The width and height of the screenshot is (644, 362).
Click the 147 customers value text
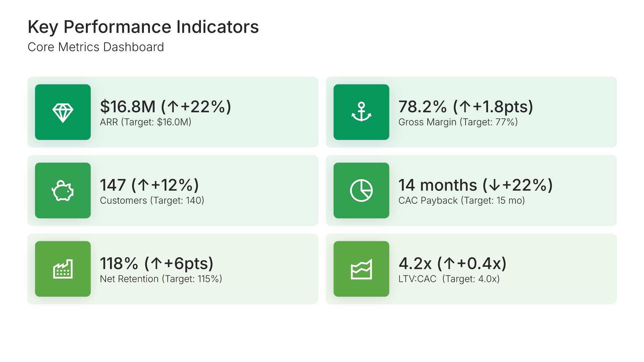click(149, 185)
